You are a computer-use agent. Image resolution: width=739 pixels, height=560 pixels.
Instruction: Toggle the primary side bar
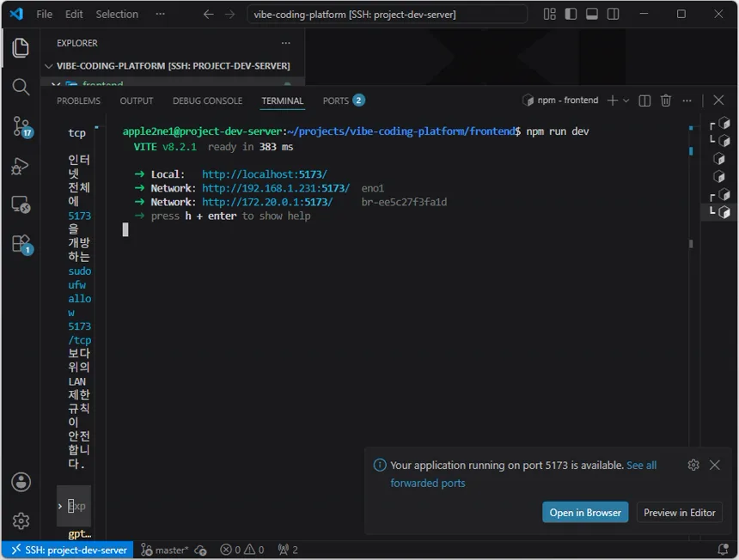[571, 14]
